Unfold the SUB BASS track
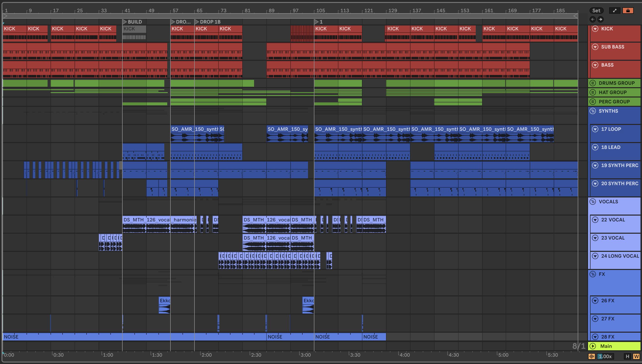The height and width of the screenshot is (364, 642). point(595,47)
